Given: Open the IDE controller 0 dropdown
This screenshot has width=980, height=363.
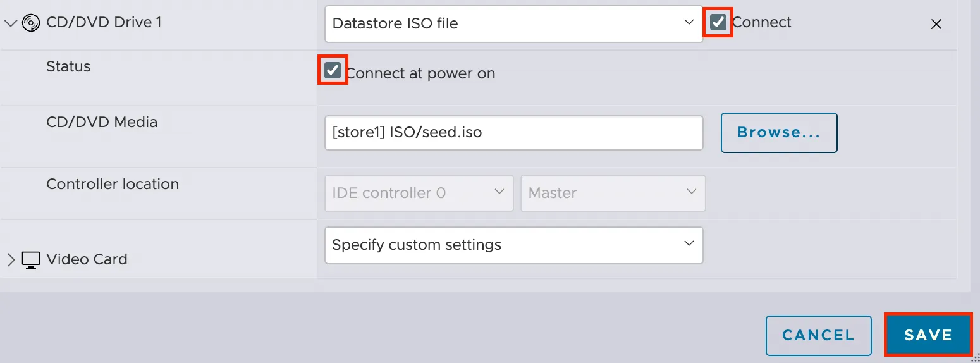Looking at the screenshot, I should tap(419, 193).
